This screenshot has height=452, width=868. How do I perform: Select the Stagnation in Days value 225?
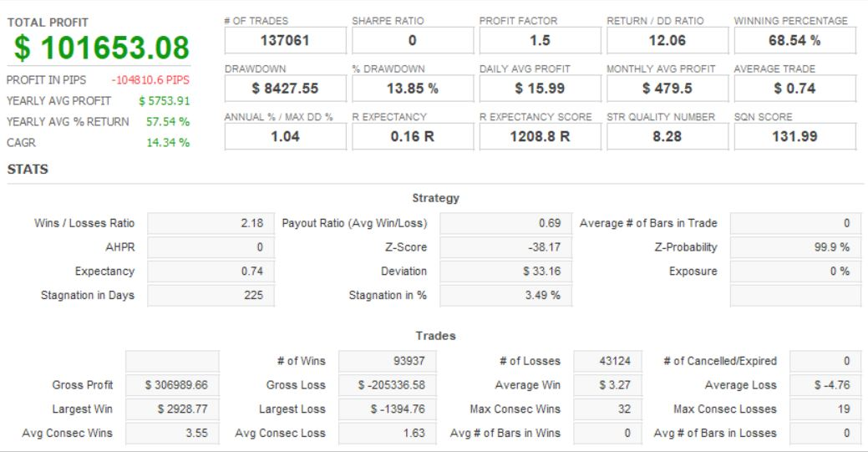point(209,294)
